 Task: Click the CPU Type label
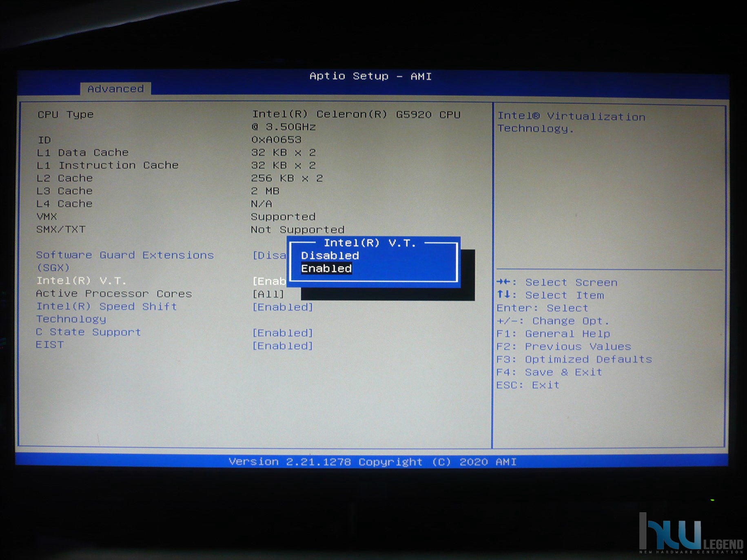(66, 114)
